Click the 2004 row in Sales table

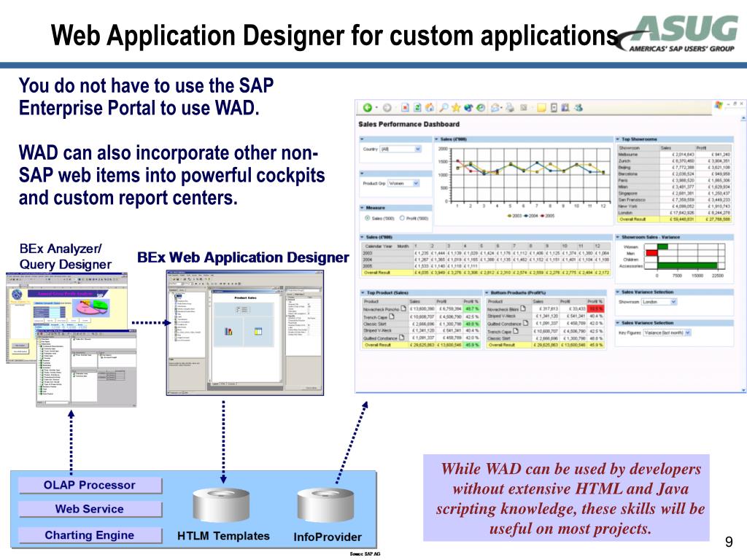click(x=486, y=260)
